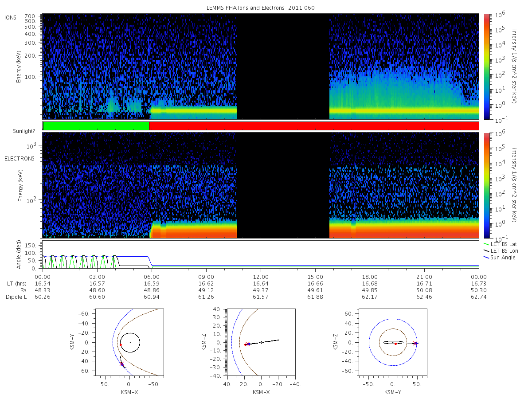Click the red segment of the Sunlight bar

click(314, 126)
